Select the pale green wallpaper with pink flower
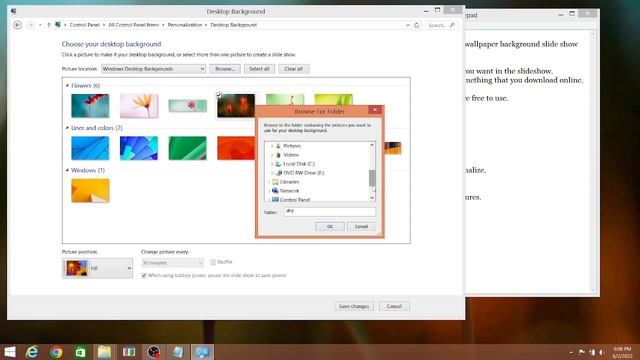The height and width of the screenshot is (360, 640). click(188, 106)
